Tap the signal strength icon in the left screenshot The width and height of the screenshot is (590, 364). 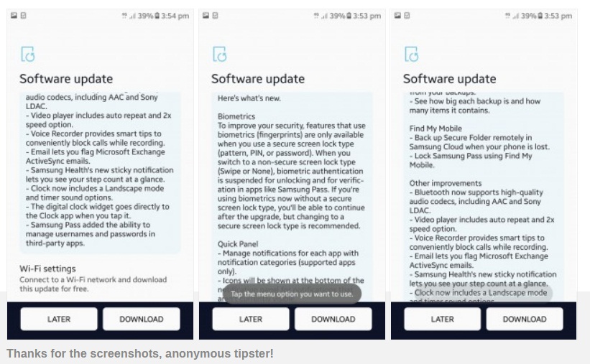[132, 16]
